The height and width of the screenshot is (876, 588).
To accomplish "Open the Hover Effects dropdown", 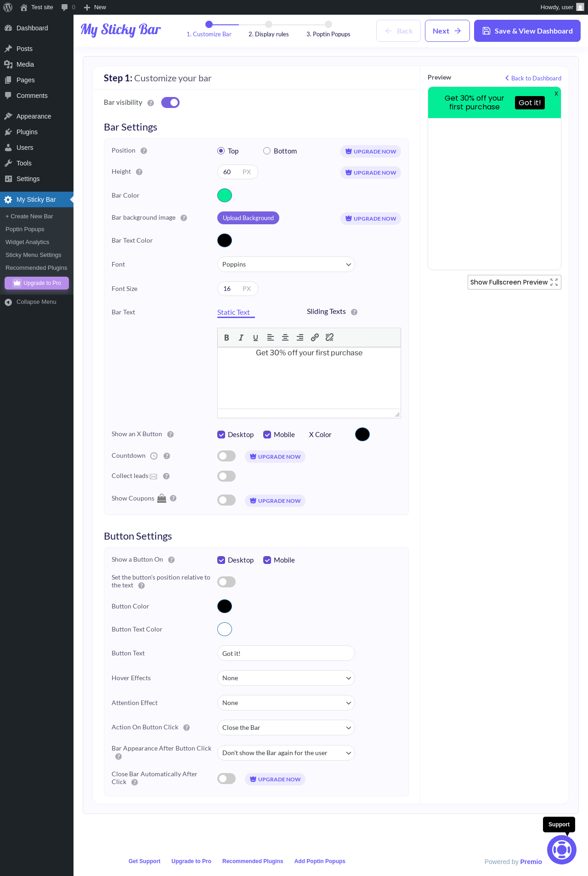I will pyautogui.click(x=286, y=678).
